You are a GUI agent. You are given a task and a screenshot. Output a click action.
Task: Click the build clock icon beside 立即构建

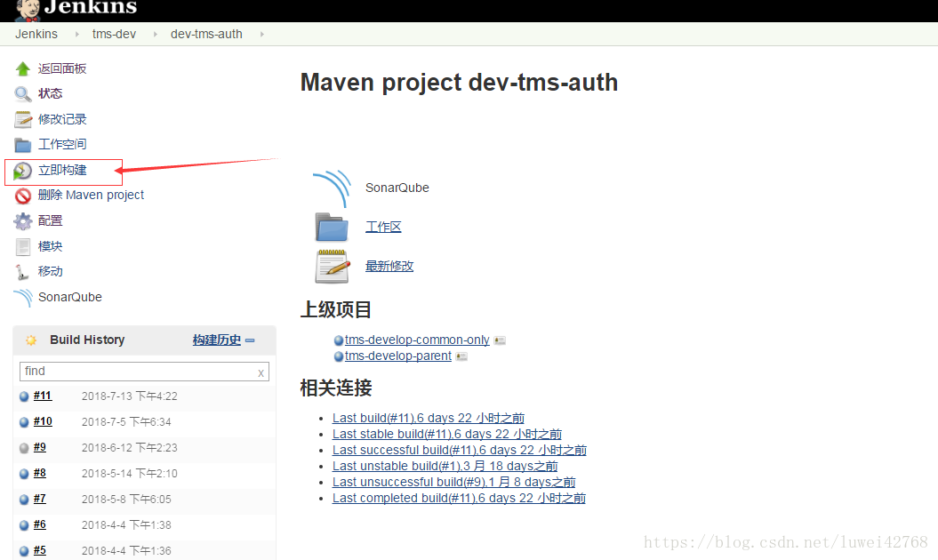click(23, 171)
